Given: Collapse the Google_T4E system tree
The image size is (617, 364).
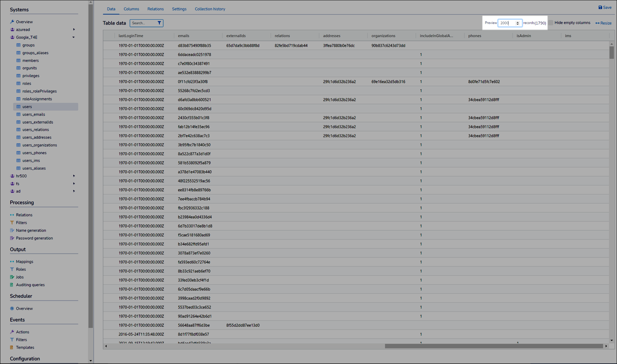Looking at the screenshot, I should click(74, 37).
